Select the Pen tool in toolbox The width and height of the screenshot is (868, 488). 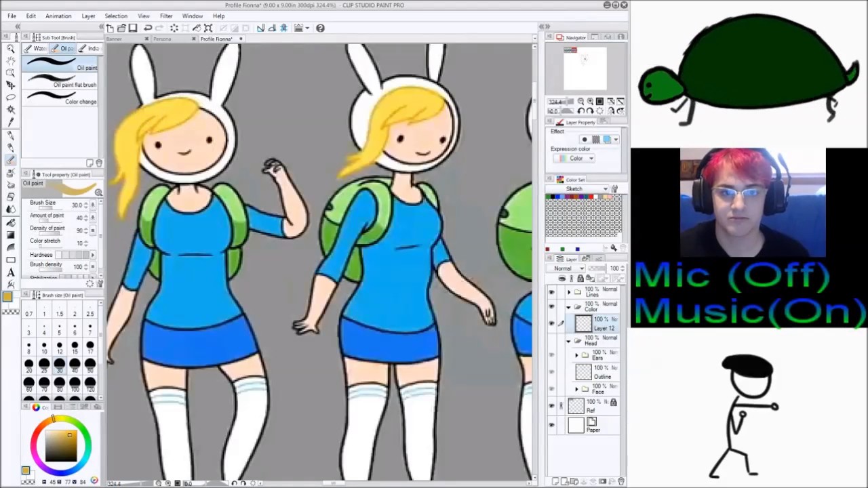pos(10,135)
